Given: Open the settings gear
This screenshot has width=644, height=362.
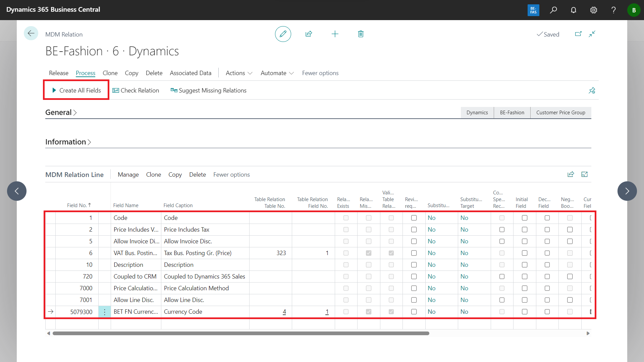Looking at the screenshot, I should point(594,10).
